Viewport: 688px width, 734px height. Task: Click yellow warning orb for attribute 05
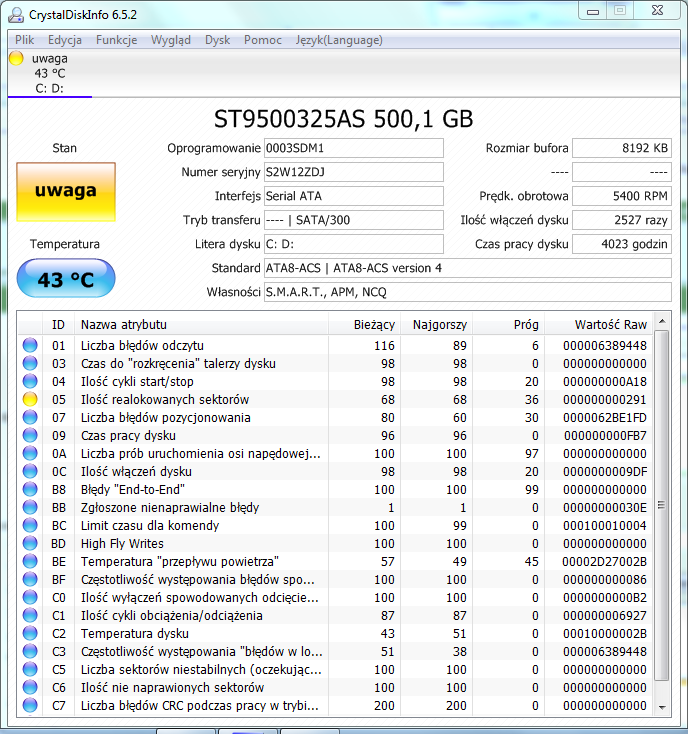pyautogui.click(x=30, y=399)
